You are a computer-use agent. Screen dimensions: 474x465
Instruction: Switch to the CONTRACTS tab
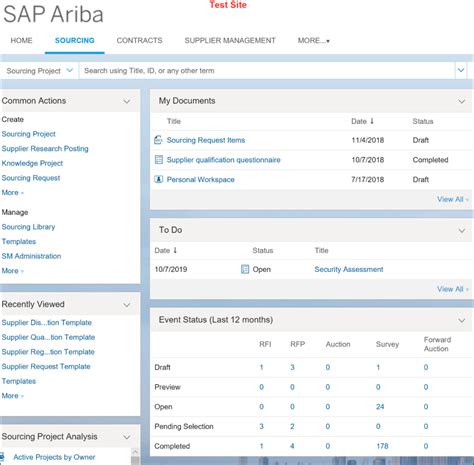139,40
